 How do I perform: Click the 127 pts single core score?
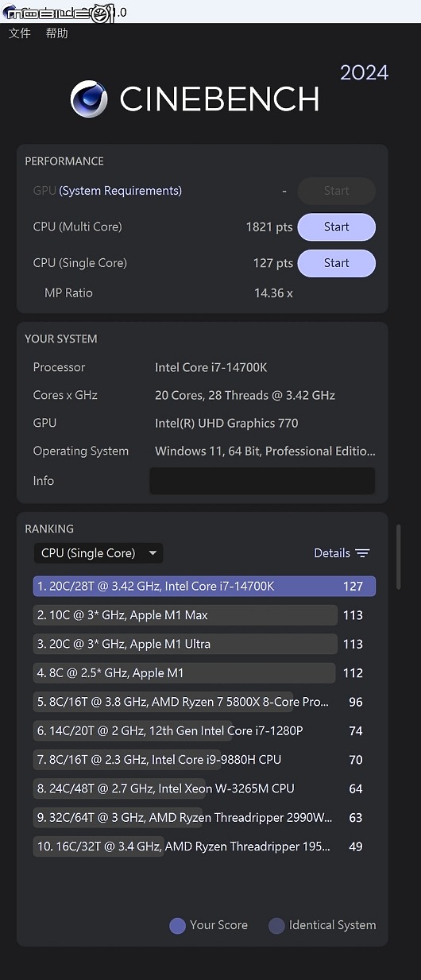pos(273,263)
